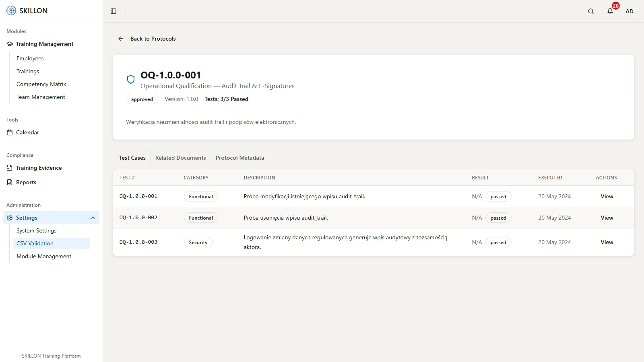This screenshot has height=362, width=644.
Task: Click 'Próba usunięcia wpisu audit_trail.' description
Action: click(x=286, y=218)
